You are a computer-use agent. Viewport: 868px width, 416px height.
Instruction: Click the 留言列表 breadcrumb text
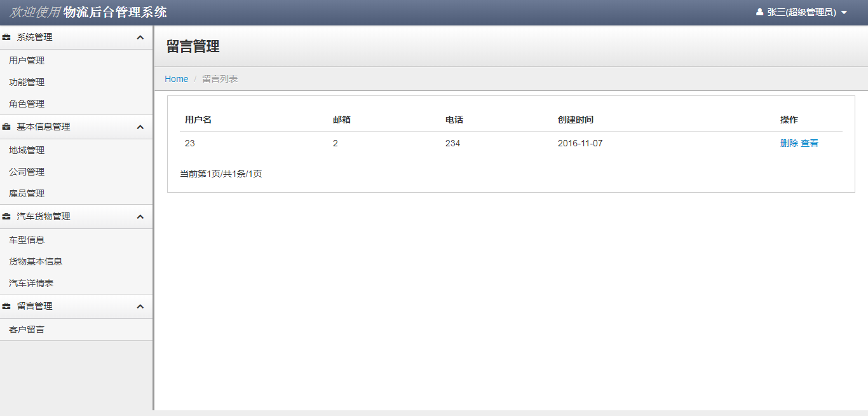[220, 79]
